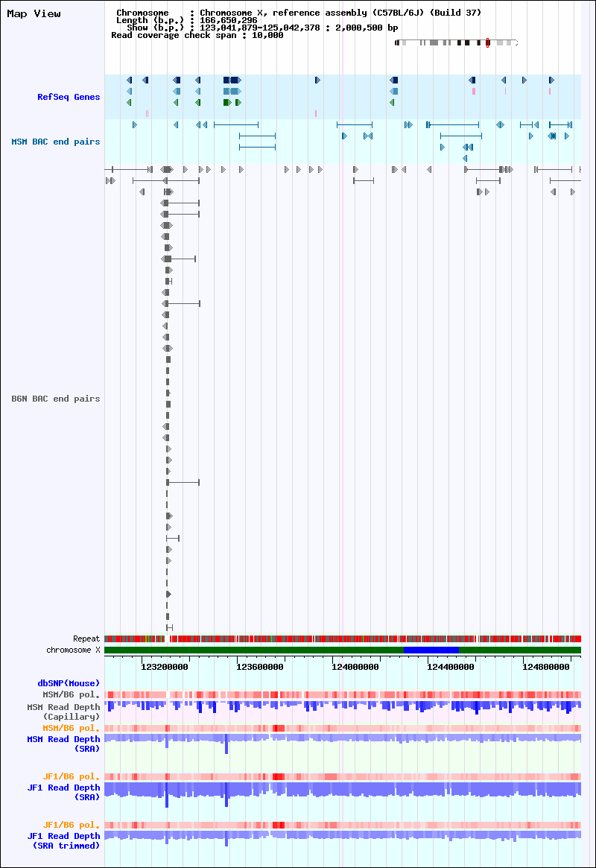
Task: Click the MSM Read Depth (SRA) label
Action: (x=63, y=744)
